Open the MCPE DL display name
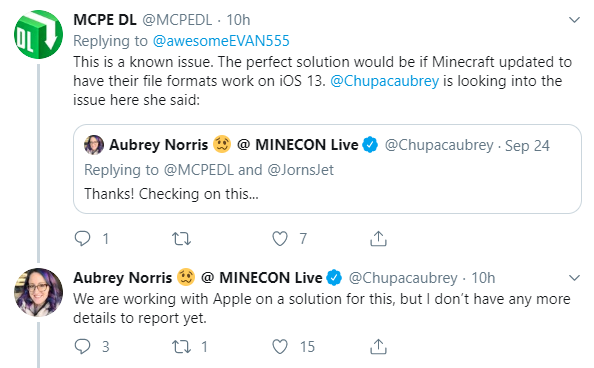 pos(105,20)
